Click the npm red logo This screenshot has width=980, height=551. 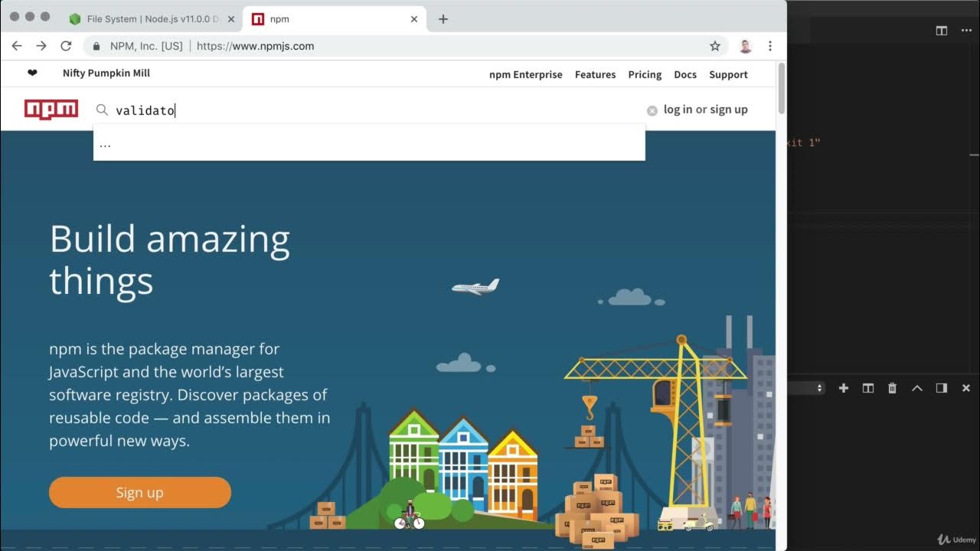tap(51, 109)
